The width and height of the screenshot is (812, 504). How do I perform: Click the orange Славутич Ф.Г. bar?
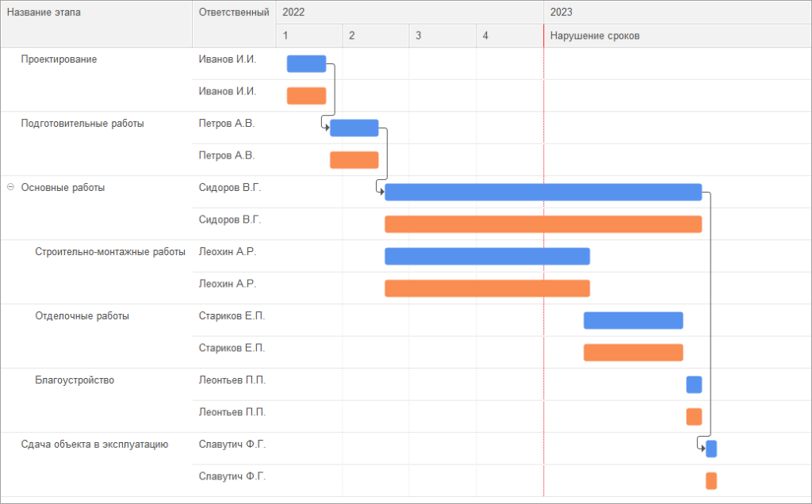pos(711,481)
